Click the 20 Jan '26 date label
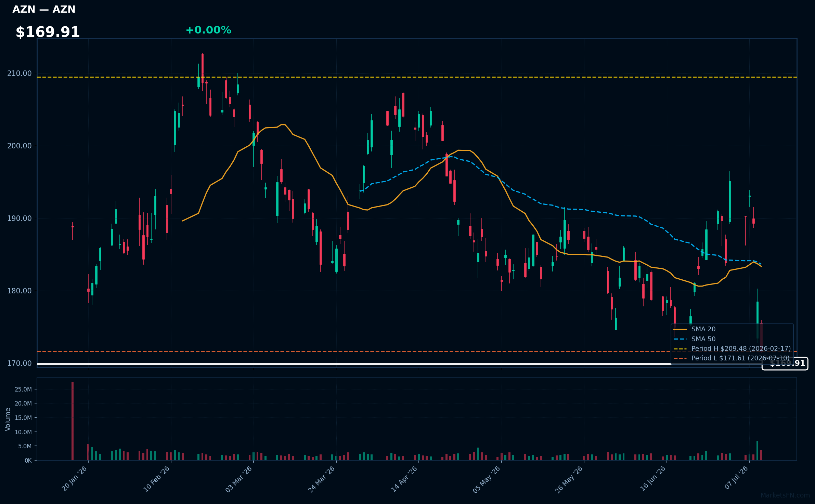This screenshot has height=504, width=815. click(x=74, y=479)
